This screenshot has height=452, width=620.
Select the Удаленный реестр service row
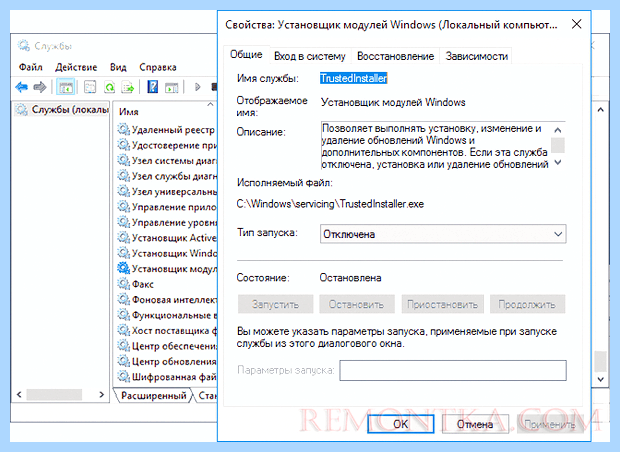coord(167,129)
